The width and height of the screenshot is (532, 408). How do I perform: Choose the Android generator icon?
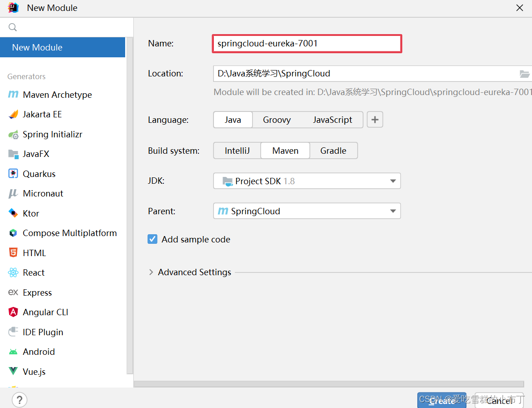(13, 352)
